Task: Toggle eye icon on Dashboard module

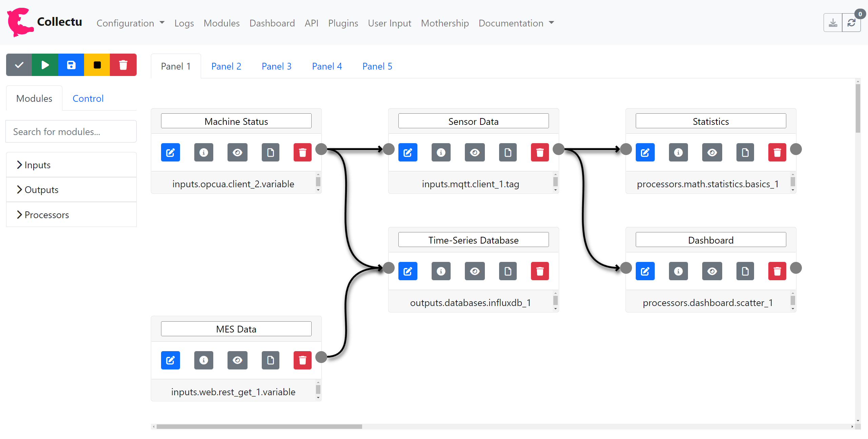Action: tap(712, 271)
